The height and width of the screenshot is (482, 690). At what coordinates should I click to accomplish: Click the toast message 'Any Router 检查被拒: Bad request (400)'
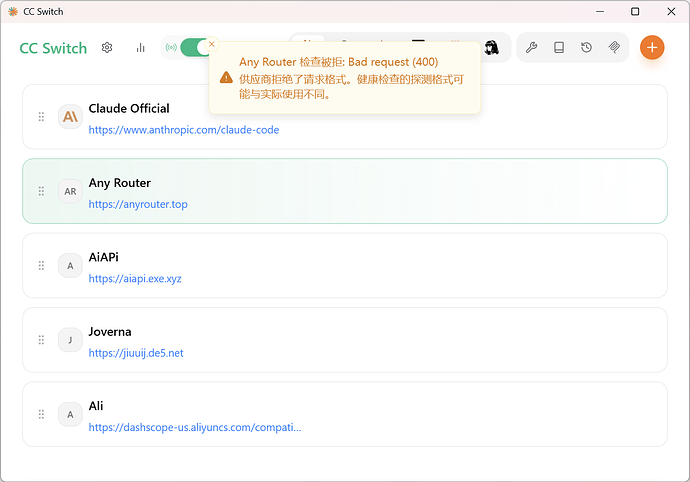pos(338,62)
